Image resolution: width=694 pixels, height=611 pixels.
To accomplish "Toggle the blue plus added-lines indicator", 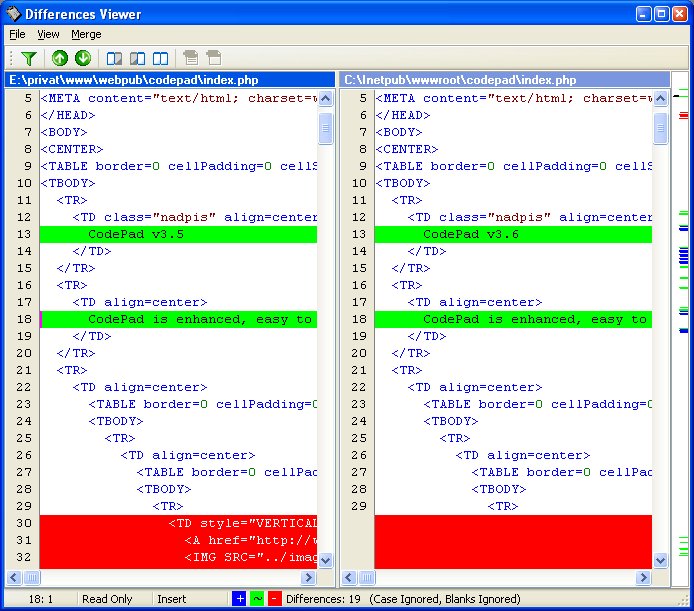I will point(239,599).
